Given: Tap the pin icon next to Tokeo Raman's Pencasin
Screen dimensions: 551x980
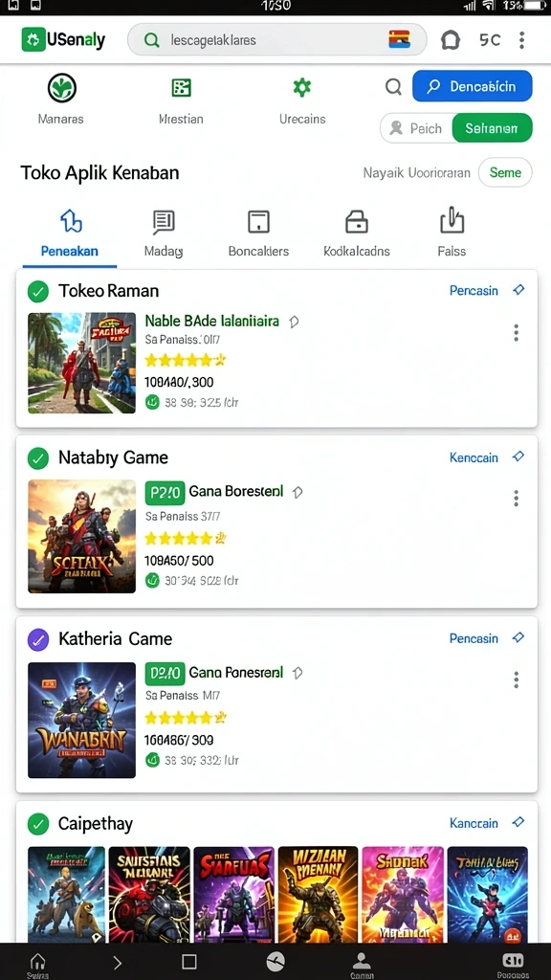Looking at the screenshot, I should tap(518, 290).
